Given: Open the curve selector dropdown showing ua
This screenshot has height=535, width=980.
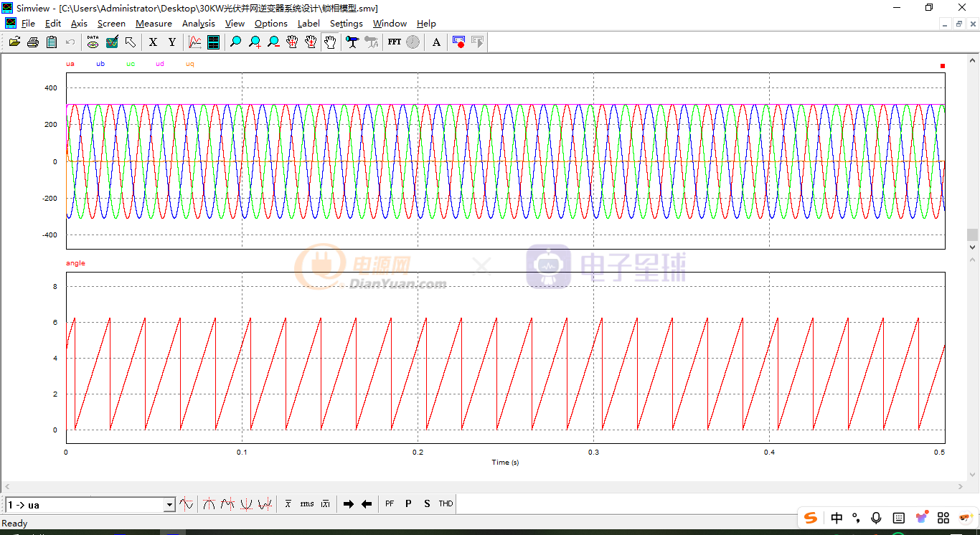Looking at the screenshot, I should coord(169,505).
